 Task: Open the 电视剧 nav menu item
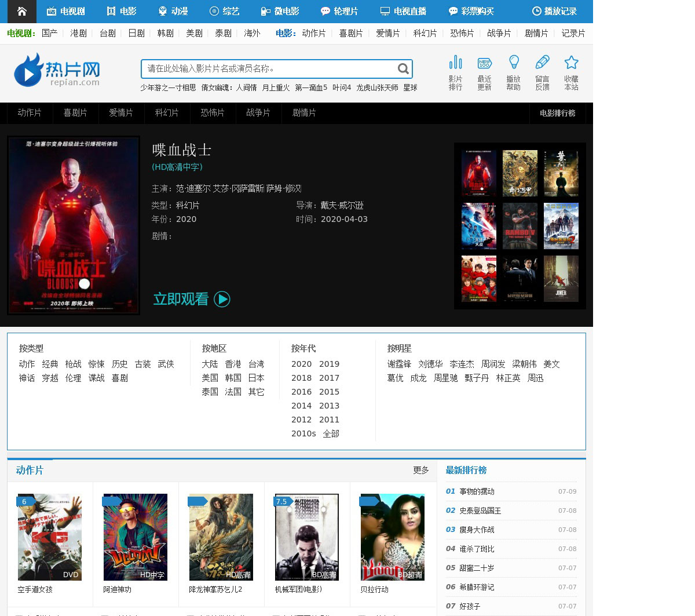point(65,11)
